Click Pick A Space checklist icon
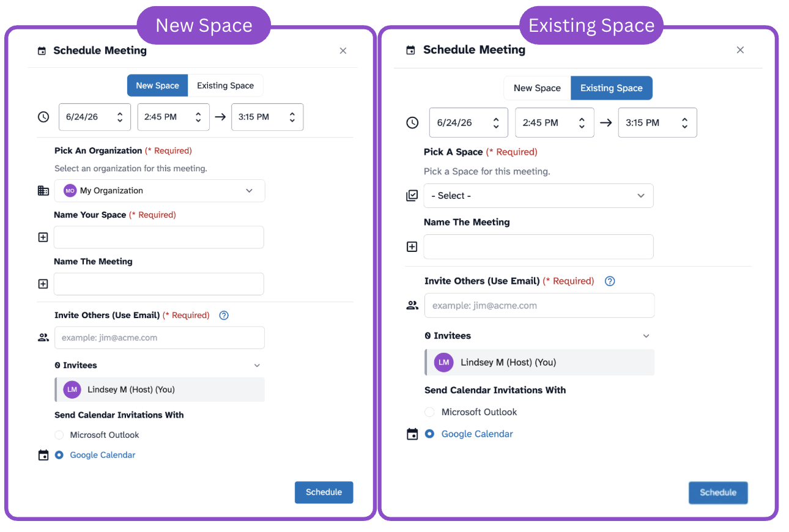Screen dimensions: 789x532 [x=412, y=196]
